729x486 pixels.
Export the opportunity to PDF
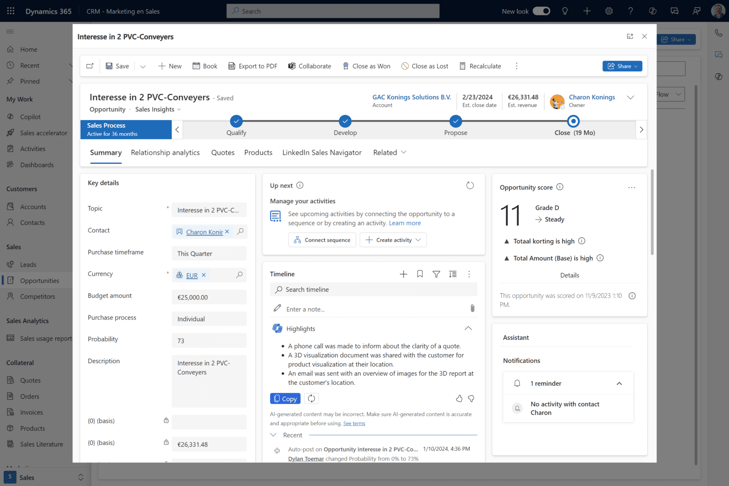coord(252,66)
